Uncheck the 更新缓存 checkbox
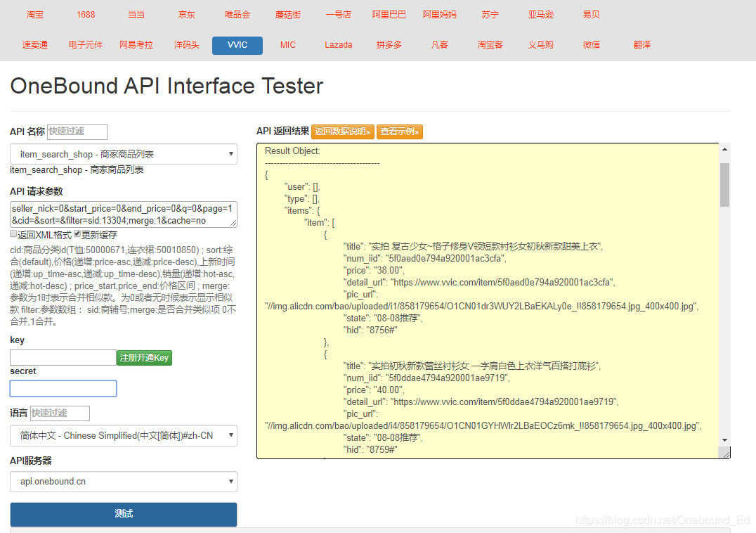The height and width of the screenshot is (533, 756). (77, 234)
